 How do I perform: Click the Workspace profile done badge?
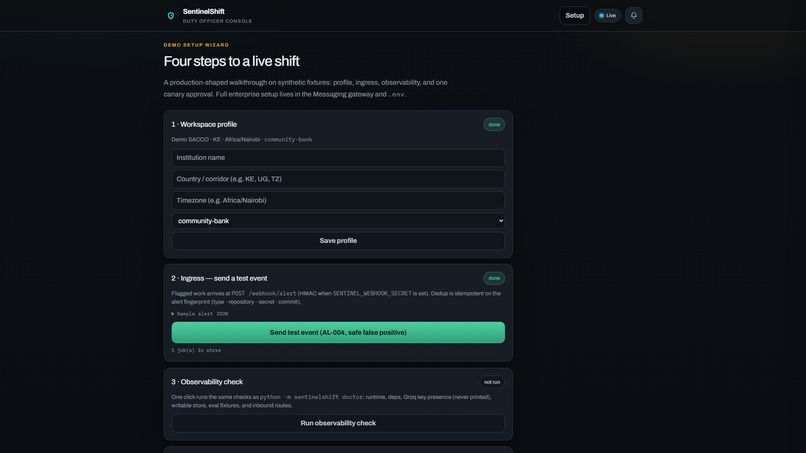(x=493, y=124)
